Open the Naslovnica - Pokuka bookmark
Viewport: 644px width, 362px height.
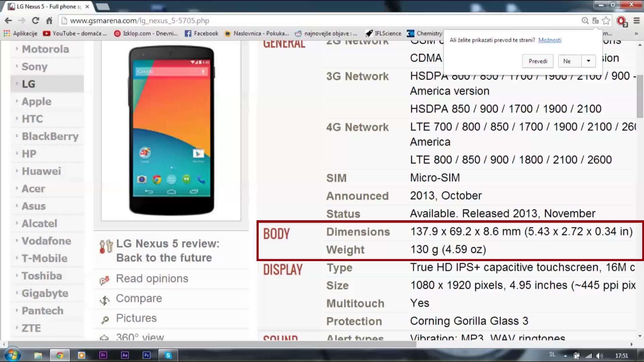click(x=257, y=34)
